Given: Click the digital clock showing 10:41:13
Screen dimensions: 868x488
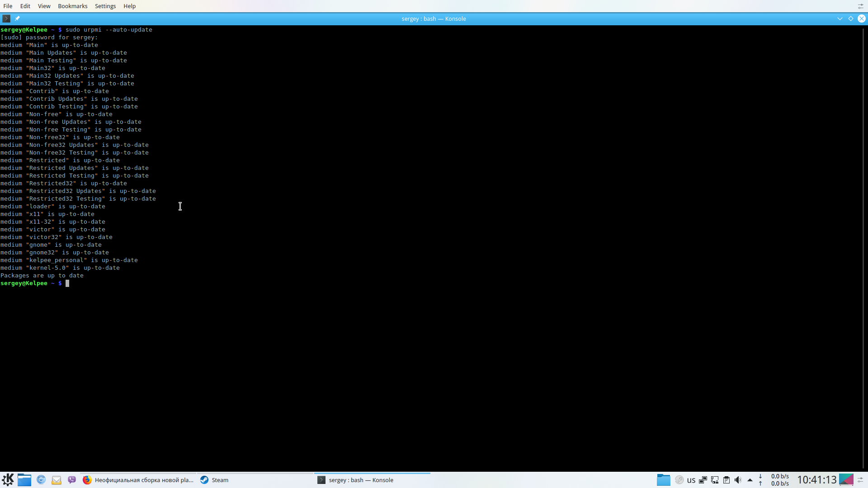Looking at the screenshot, I should (x=816, y=480).
